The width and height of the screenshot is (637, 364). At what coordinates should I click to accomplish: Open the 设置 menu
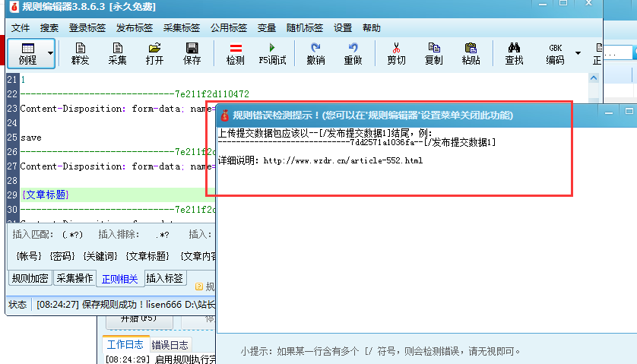tap(343, 28)
